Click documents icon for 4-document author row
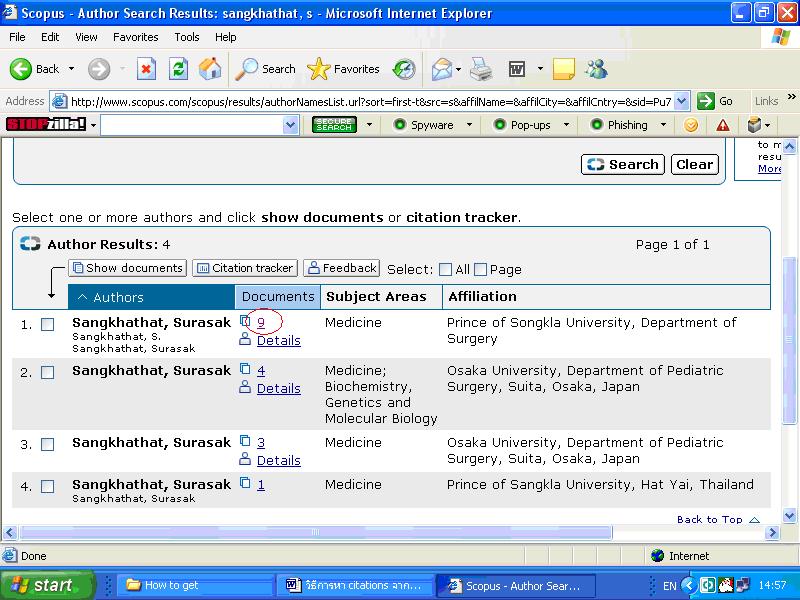This screenshot has width=800, height=600. pyautogui.click(x=245, y=369)
